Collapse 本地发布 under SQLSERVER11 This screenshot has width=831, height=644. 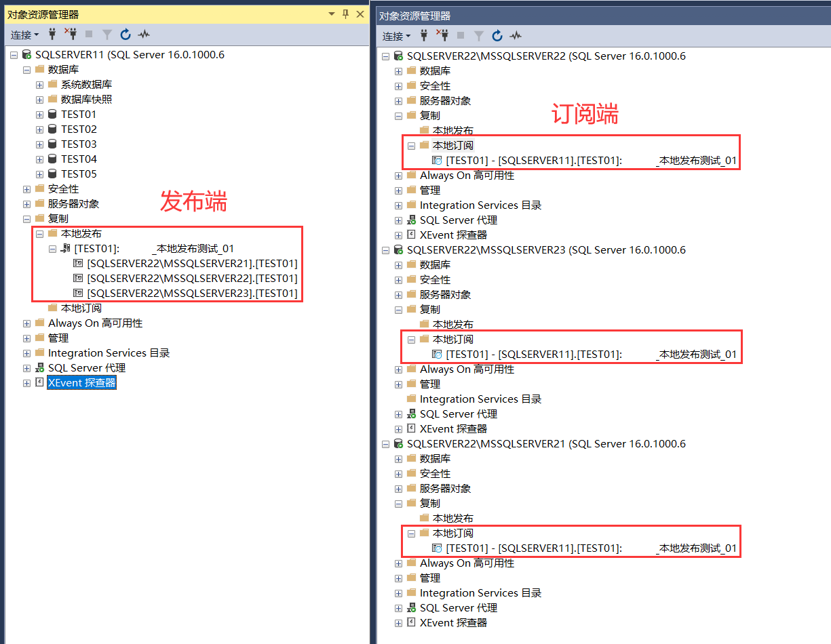(x=39, y=234)
